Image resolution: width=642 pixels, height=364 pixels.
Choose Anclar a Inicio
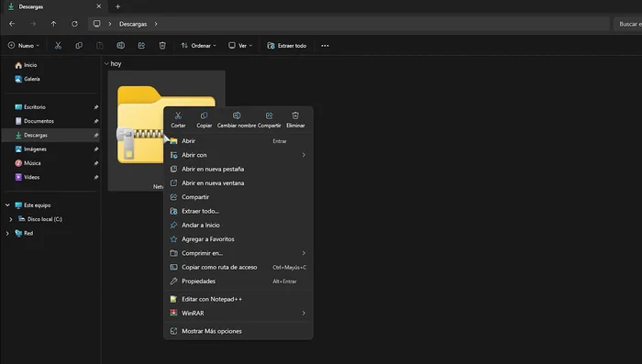tap(238, 225)
